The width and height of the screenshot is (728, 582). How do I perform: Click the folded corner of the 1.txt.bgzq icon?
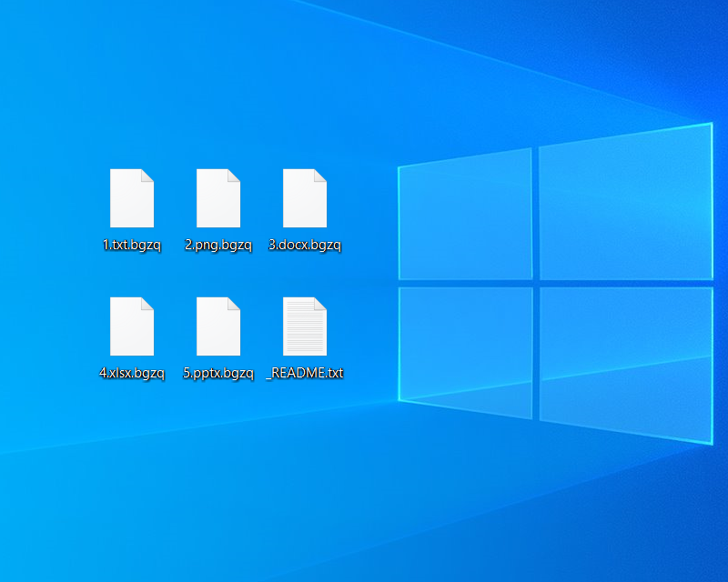point(147,176)
